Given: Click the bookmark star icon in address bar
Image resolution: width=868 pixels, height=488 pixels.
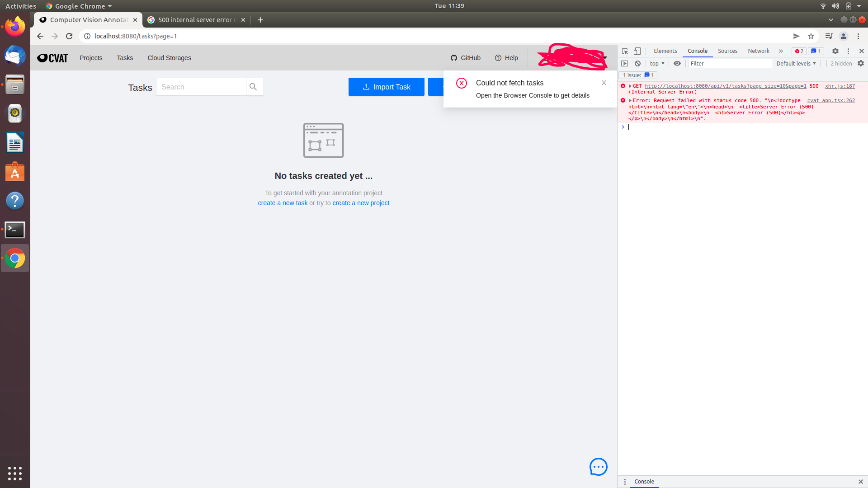Looking at the screenshot, I should (x=811, y=36).
